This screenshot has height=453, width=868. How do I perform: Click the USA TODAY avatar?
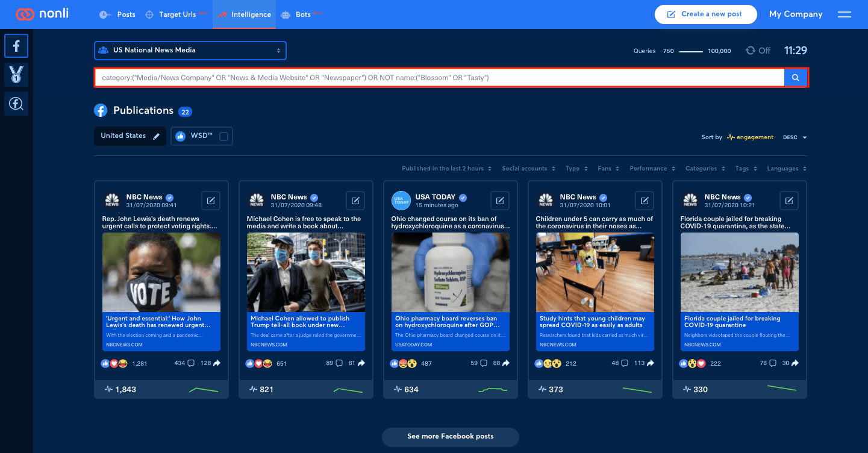point(401,201)
